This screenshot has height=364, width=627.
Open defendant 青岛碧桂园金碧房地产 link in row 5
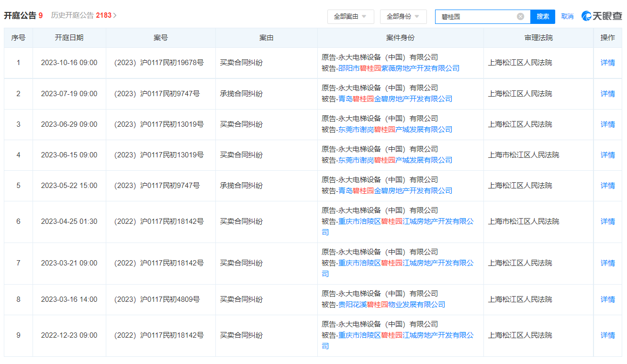point(395,191)
